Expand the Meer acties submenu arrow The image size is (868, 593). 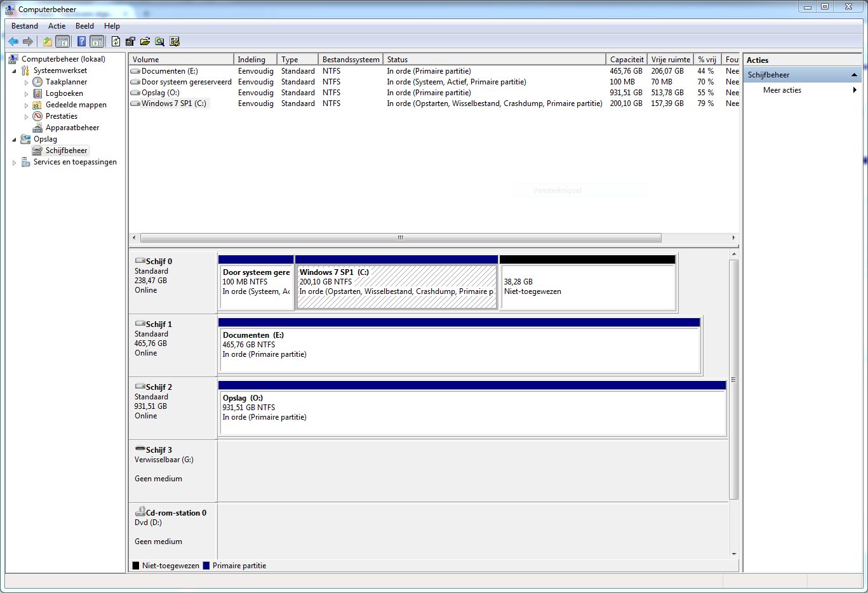pos(855,90)
